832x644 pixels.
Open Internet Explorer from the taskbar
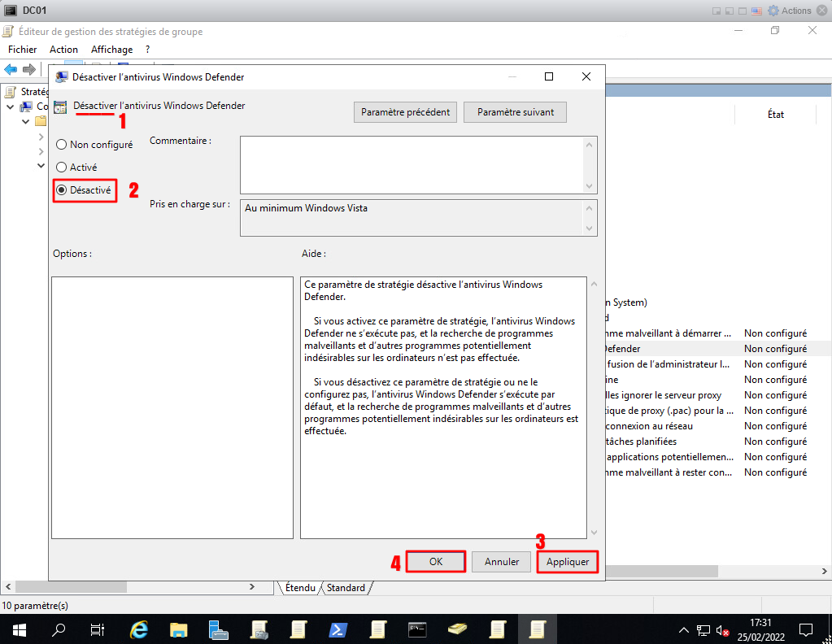[x=140, y=629]
